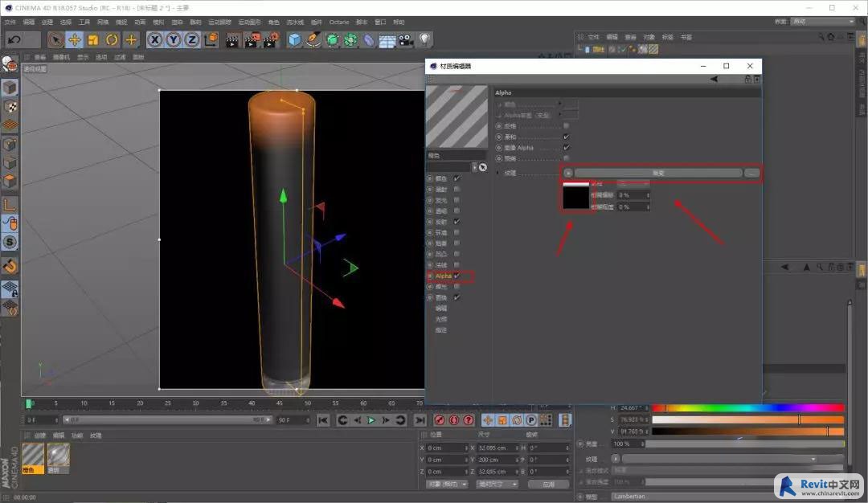Toggle the Z axis lock

[191, 39]
